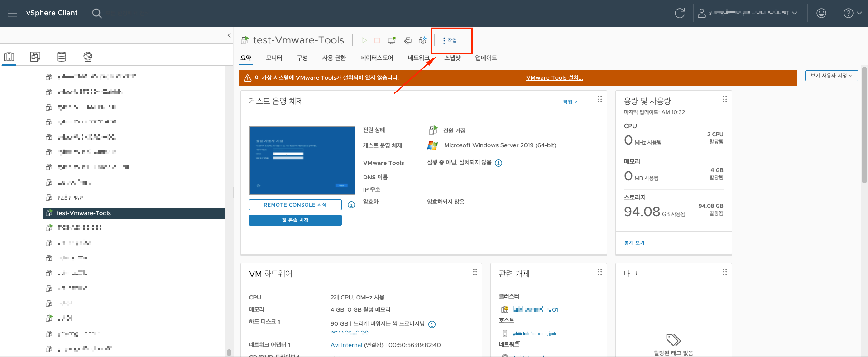
Task: Open the help question mark menu
Action: [x=853, y=13]
